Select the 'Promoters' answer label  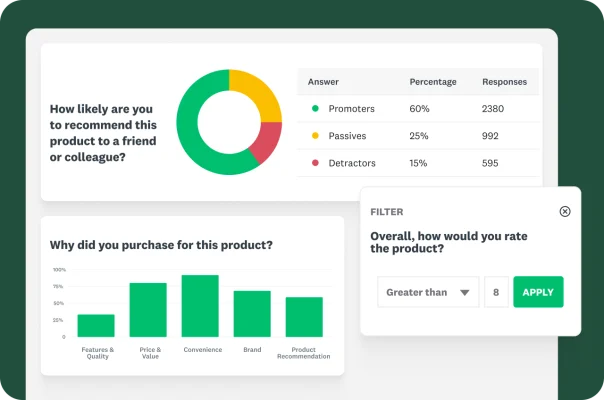point(351,109)
